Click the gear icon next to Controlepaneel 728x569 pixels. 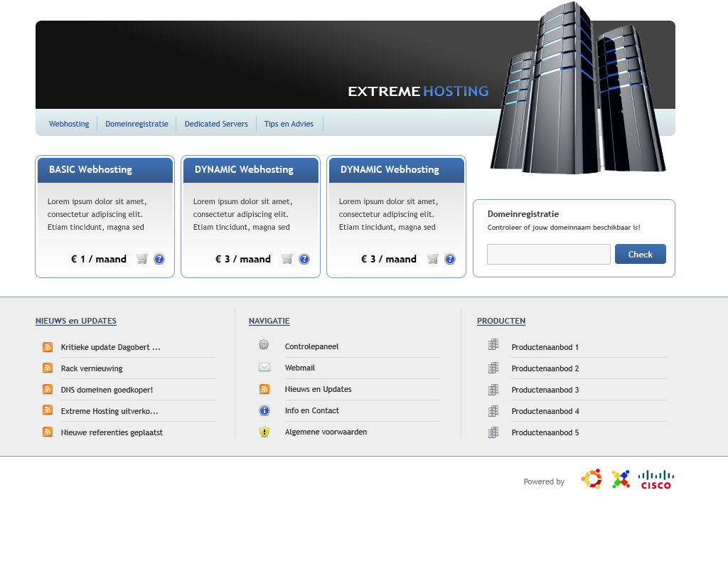264,344
